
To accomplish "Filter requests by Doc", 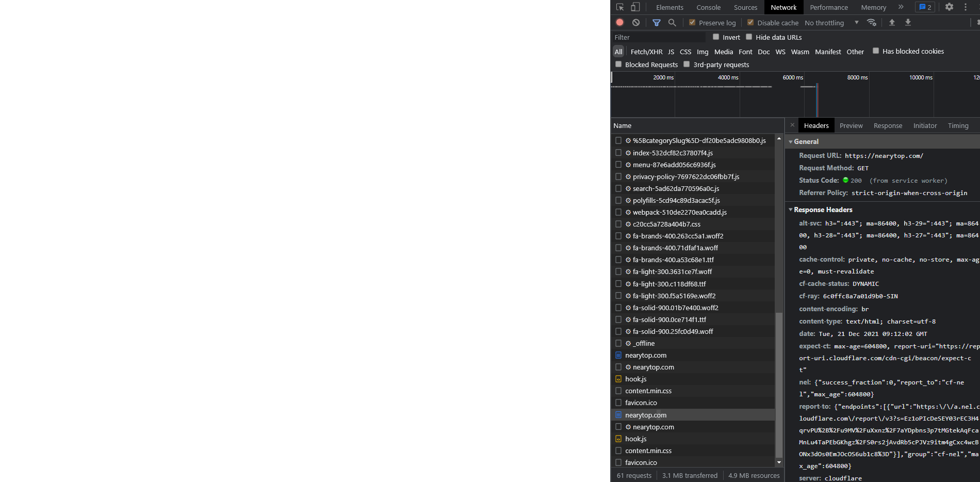I will 763,52.
